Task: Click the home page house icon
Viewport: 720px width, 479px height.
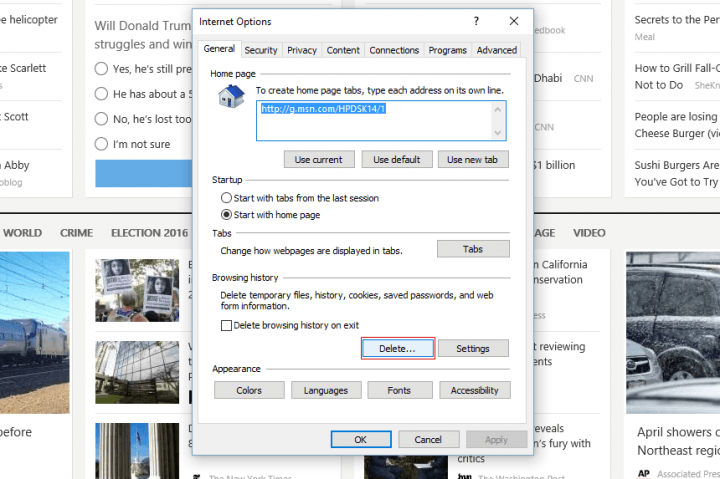Action: point(232,97)
